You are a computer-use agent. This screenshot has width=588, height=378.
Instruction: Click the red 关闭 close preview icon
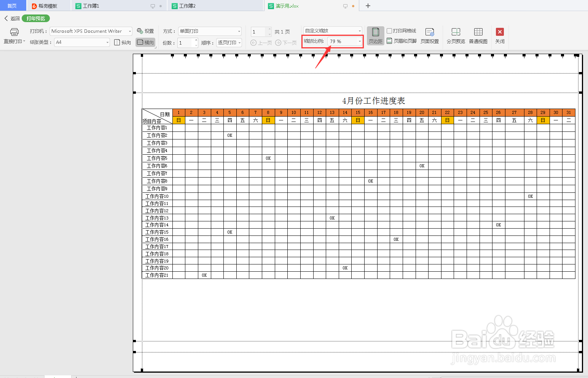pyautogui.click(x=500, y=32)
